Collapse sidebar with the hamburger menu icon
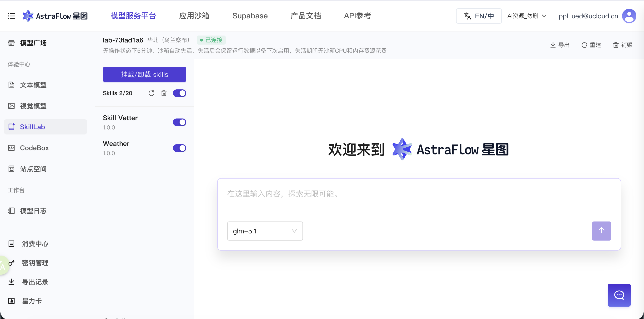The width and height of the screenshot is (644, 319). pyautogui.click(x=11, y=16)
